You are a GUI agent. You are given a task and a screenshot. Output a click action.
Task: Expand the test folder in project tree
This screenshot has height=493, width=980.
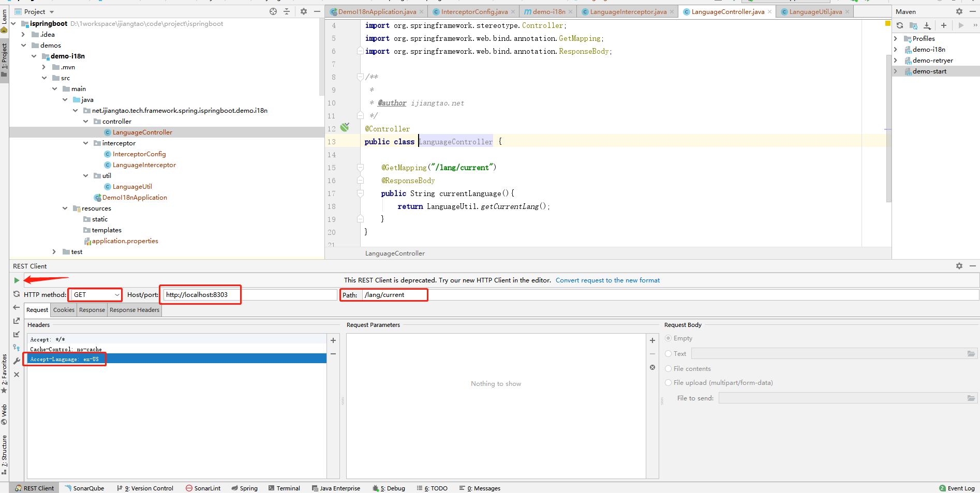click(54, 252)
